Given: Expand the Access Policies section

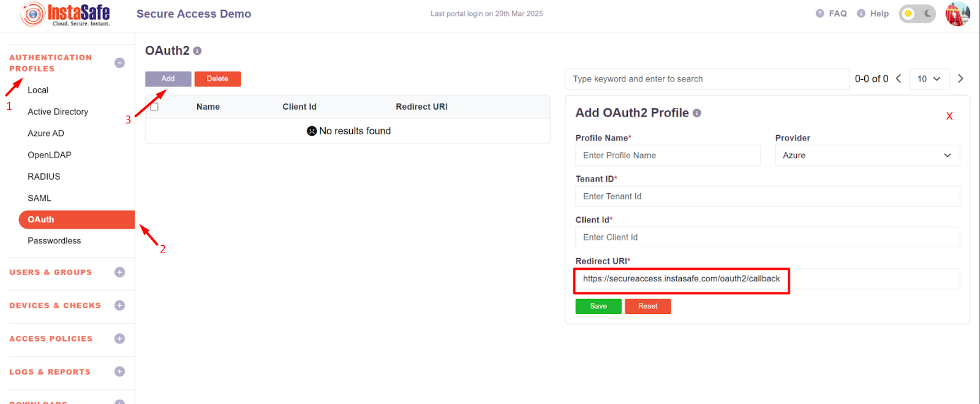Looking at the screenshot, I should tap(119, 338).
